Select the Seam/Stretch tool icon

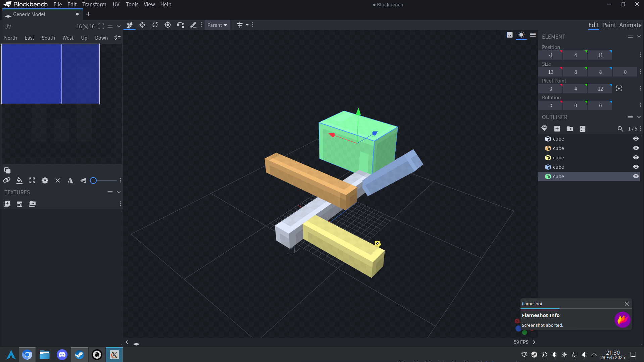193,25
